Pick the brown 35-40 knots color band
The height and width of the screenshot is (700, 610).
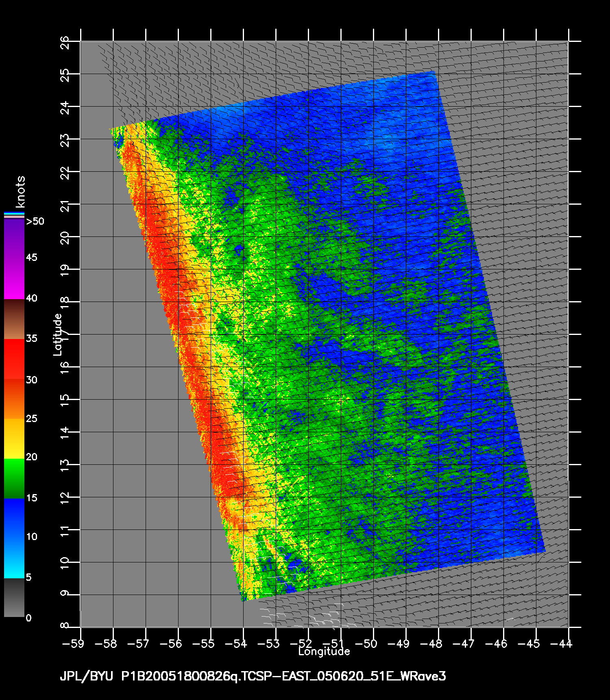[14, 319]
